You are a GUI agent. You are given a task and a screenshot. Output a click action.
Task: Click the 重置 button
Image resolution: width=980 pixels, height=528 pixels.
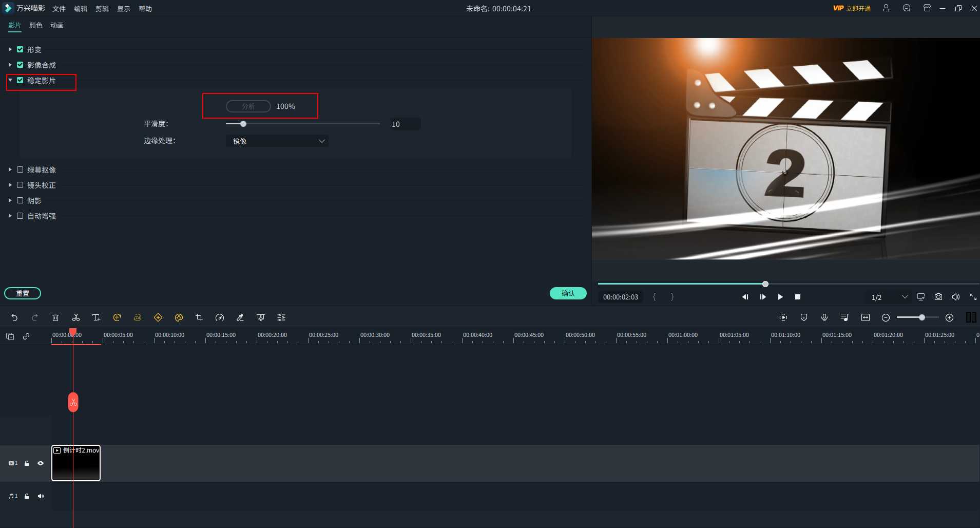click(x=23, y=293)
